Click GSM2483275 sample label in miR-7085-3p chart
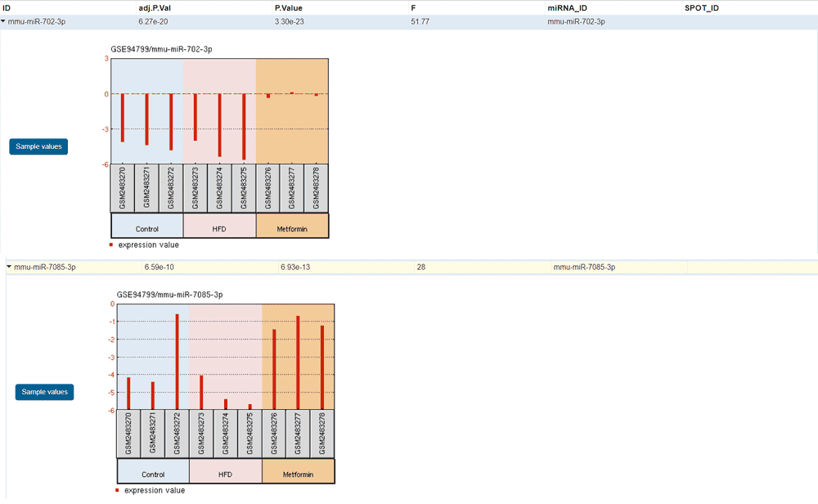Screen dimensions: 818x504 (x=249, y=434)
